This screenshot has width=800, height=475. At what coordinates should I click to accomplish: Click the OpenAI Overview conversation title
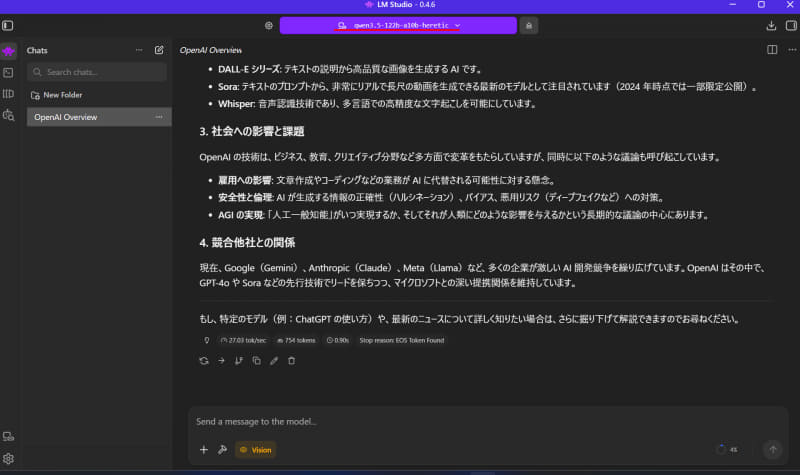click(x=211, y=50)
